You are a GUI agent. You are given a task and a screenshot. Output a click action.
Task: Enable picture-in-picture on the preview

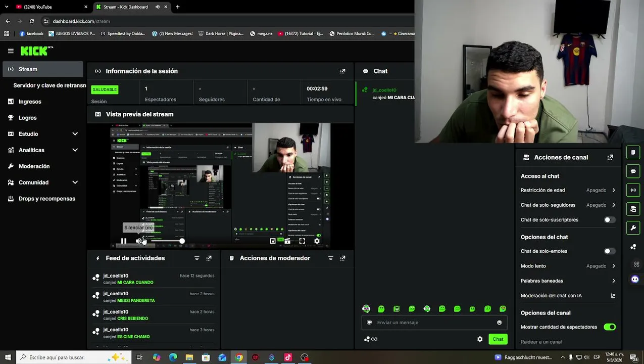click(273, 241)
